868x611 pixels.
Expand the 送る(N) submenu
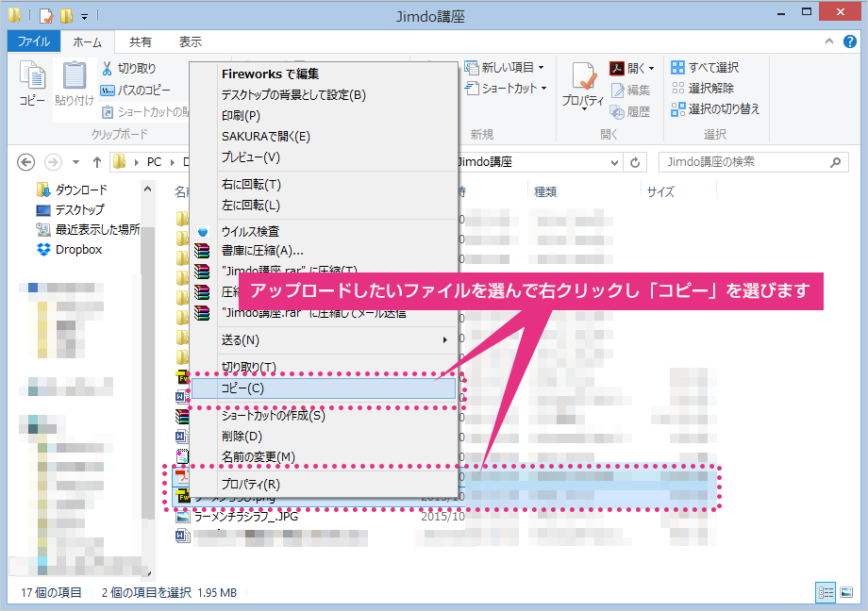point(445,339)
